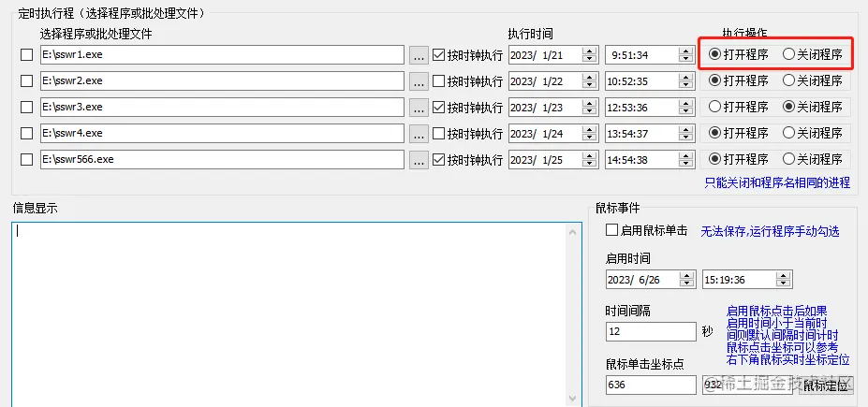Click inside the 信息显示 text area
Image resolution: width=868 pixels, height=407 pixels.
[287, 314]
